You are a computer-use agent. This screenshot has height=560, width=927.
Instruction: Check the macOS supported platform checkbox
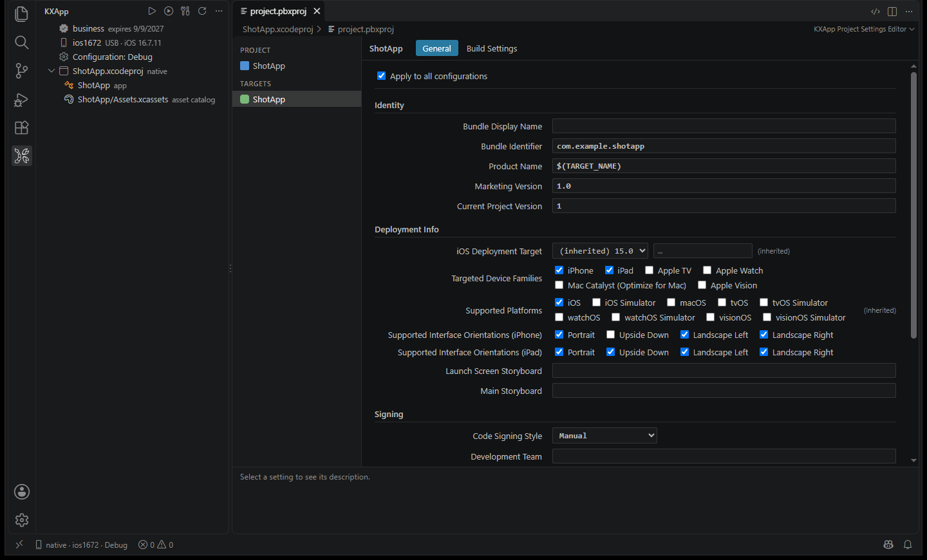point(671,303)
